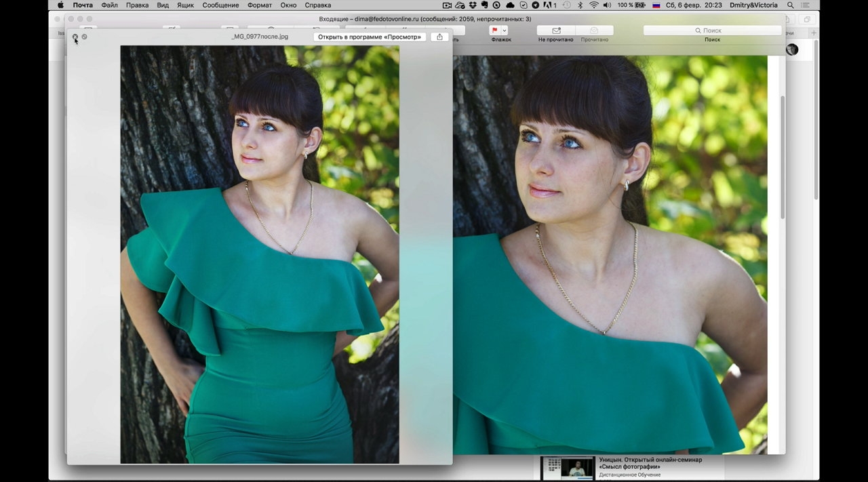Close the Quick Look preview window

click(75, 37)
